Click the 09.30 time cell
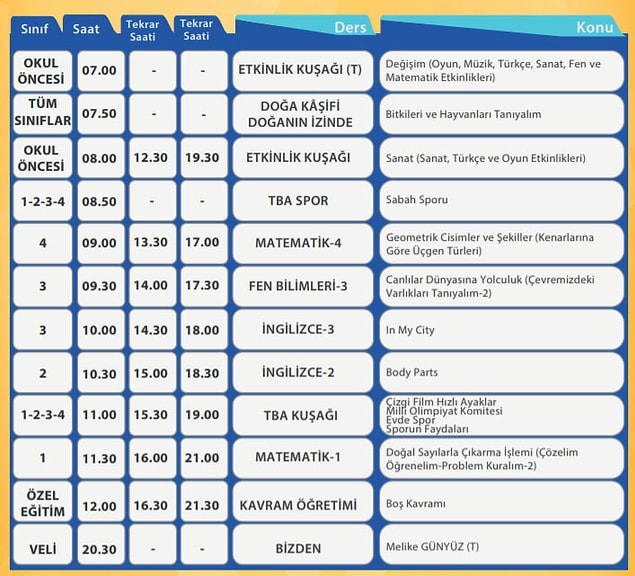 (x=101, y=286)
